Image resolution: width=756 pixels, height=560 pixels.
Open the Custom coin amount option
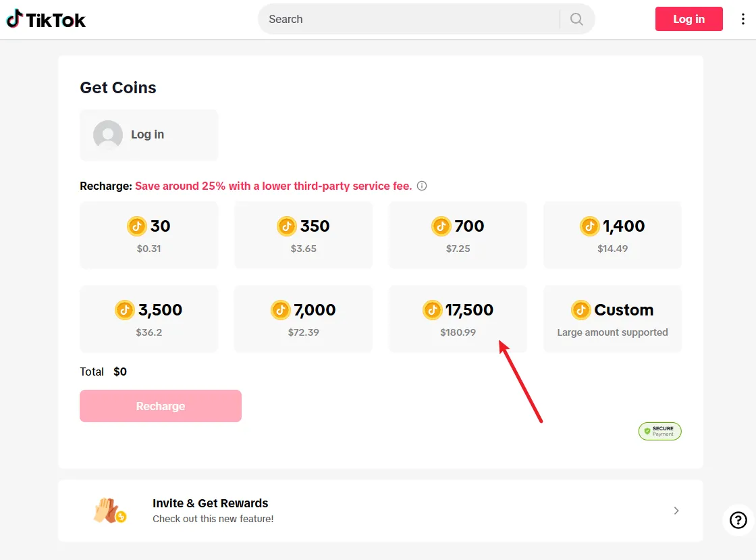(612, 319)
